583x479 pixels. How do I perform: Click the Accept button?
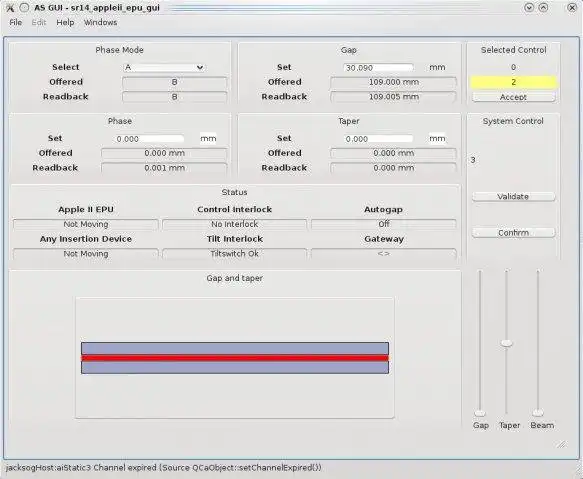point(513,97)
